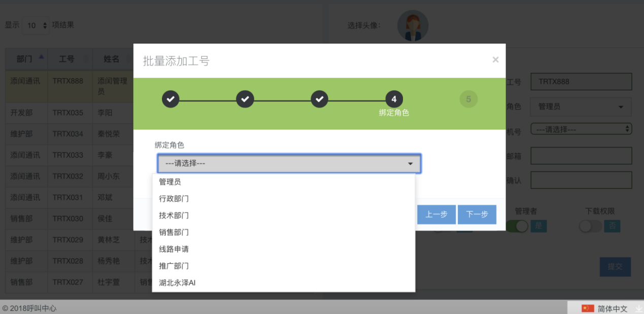Choose 技术部门 in the dropdown list
The width and height of the screenshot is (644, 314).
[x=174, y=215]
